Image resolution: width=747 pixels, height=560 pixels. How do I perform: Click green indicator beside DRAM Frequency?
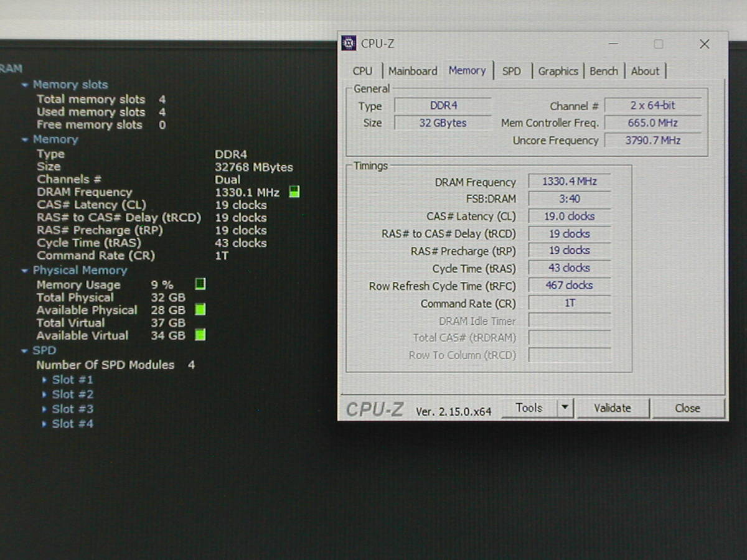294,192
